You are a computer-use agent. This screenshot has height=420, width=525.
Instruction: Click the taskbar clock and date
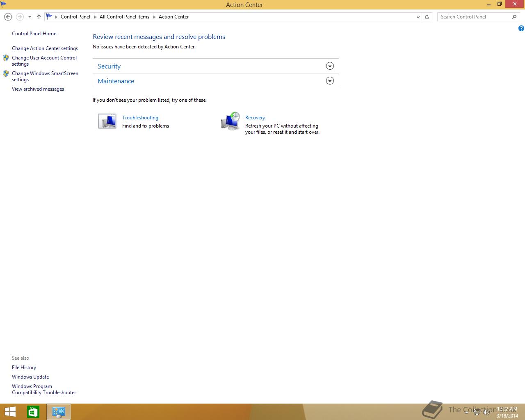click(507, 412)
